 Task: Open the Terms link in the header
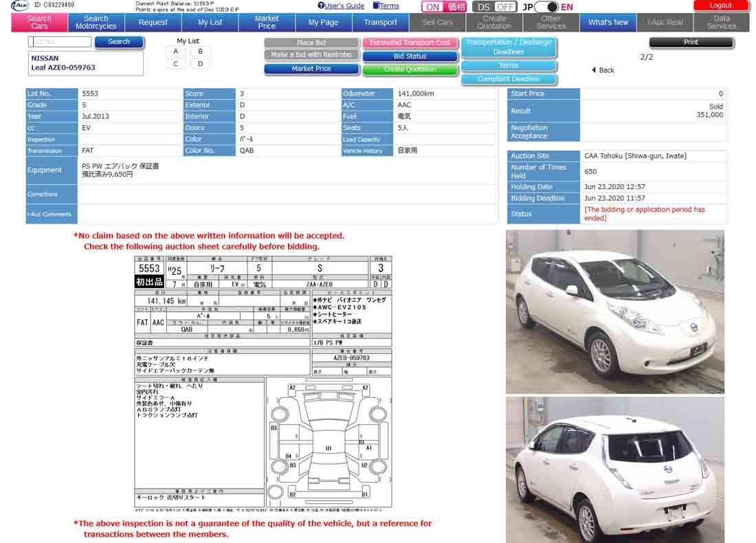pyautogui.click(x=389, y=5)
